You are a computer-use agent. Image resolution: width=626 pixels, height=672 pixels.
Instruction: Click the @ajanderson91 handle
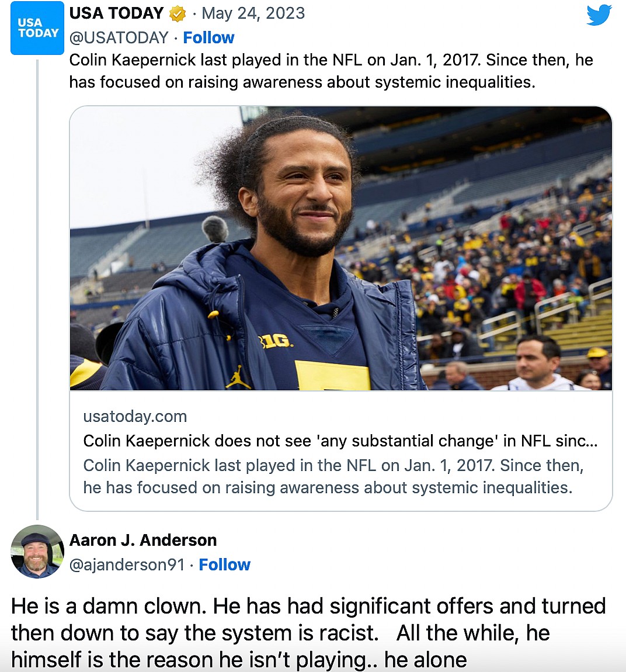coord(127,564)
